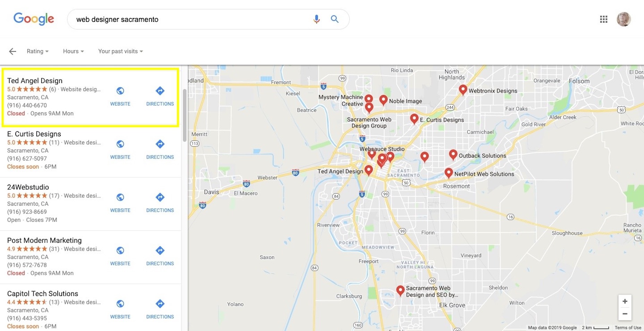Open the Google apps grid
The height and width of the screenshot is (331, 644).
[x=604, y=19]
